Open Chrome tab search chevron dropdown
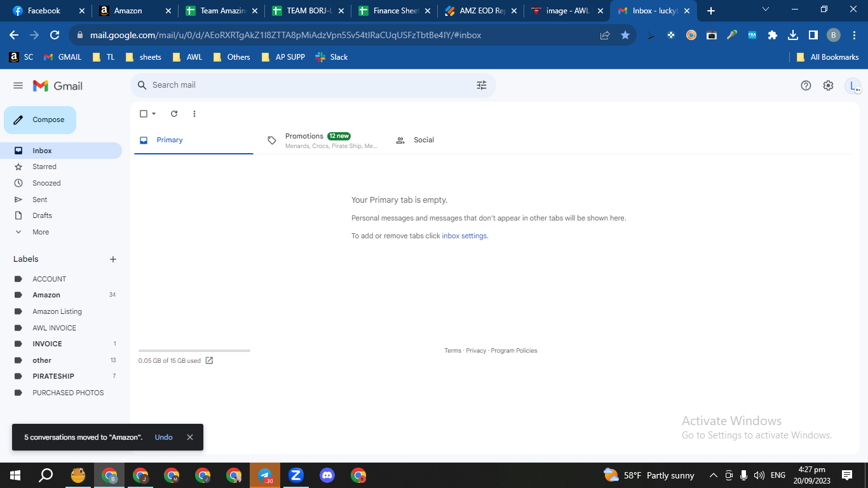The width and height of the screenshot is (868, 488). click(765, 10)
